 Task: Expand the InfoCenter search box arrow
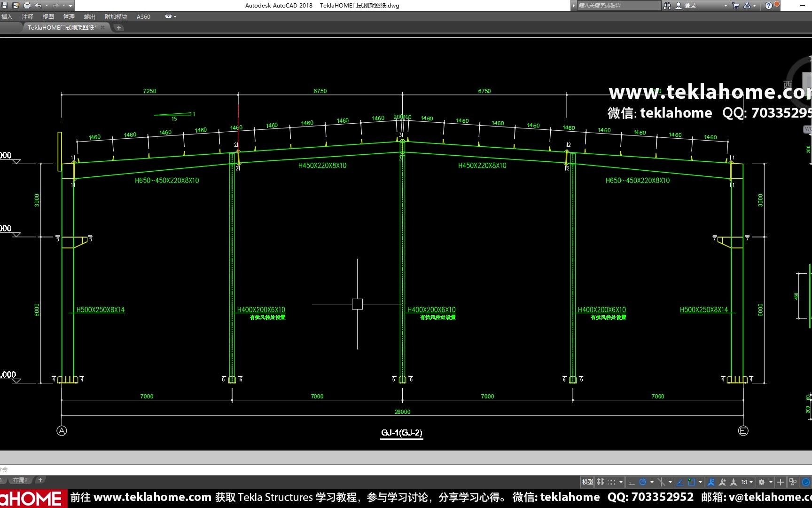point(573,6)
